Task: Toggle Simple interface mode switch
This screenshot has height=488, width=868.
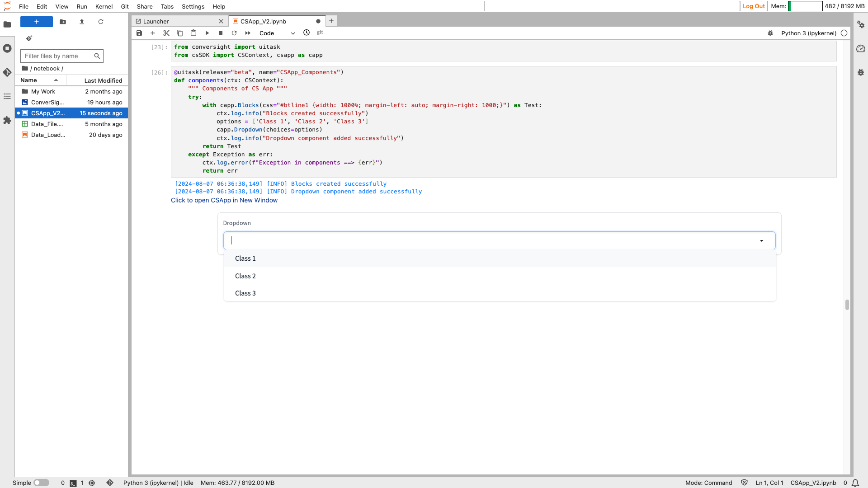Action: [x=41, y=483]
